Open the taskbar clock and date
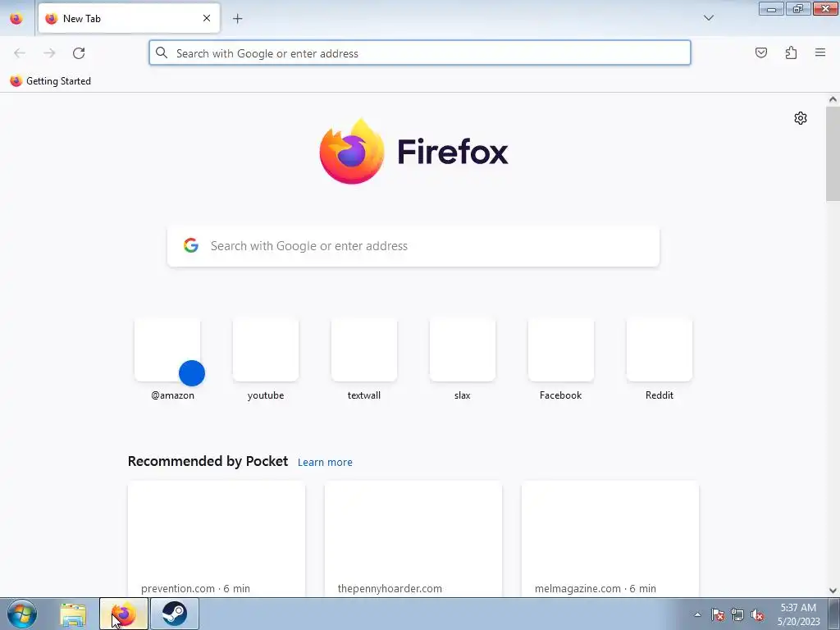Screen dimensions: 840x630 798,614
